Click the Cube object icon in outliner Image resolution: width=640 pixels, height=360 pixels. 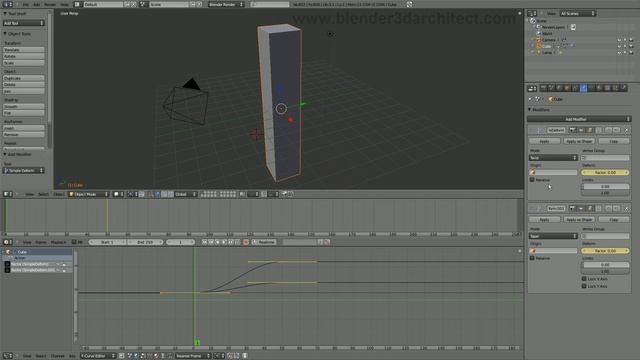[x=538, y=46]
